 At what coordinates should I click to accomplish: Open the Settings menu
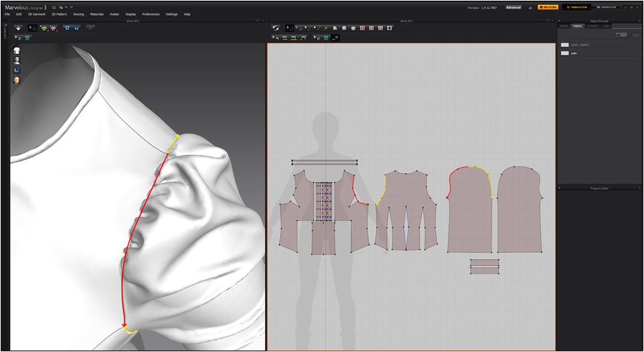point(172,15)
